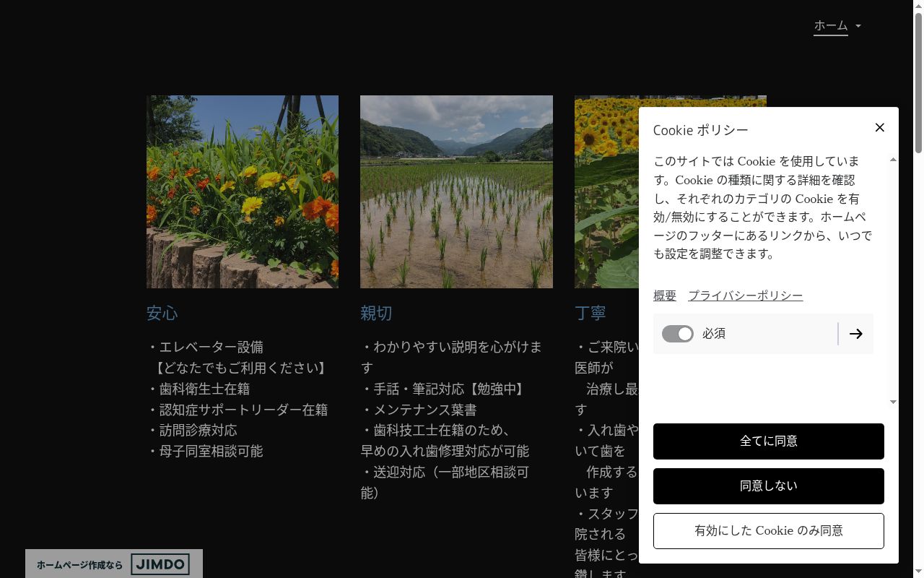
Task: Click the text ・認知症サポートリーダー在籍
Action: (x=237, y=410)
